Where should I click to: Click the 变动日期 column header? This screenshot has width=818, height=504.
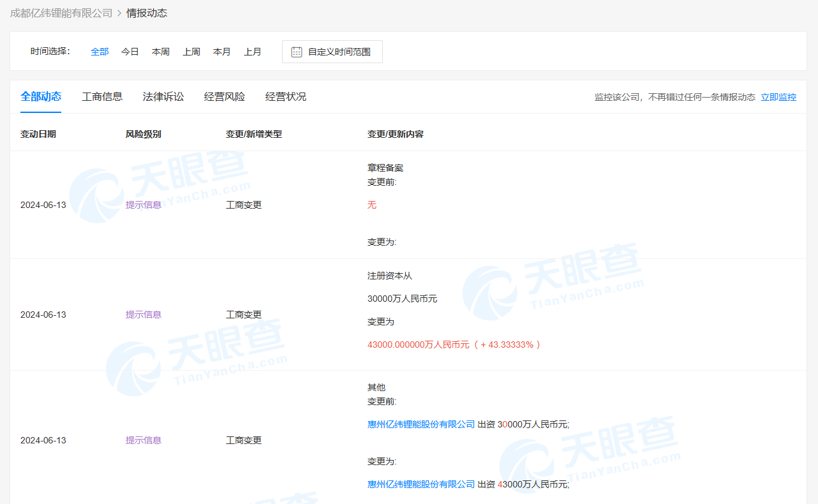pos(38,134)
